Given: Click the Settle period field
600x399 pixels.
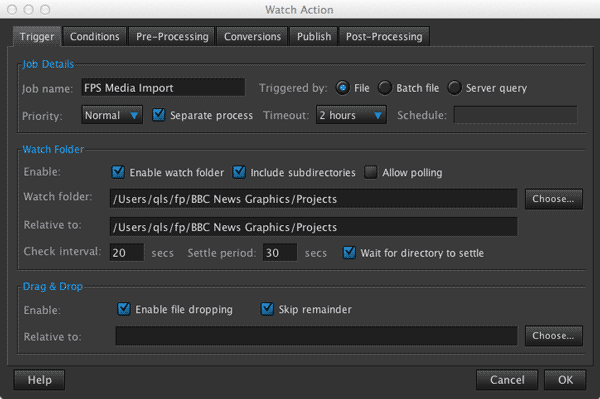Looking at the screenshot, I should coord(280,252).
